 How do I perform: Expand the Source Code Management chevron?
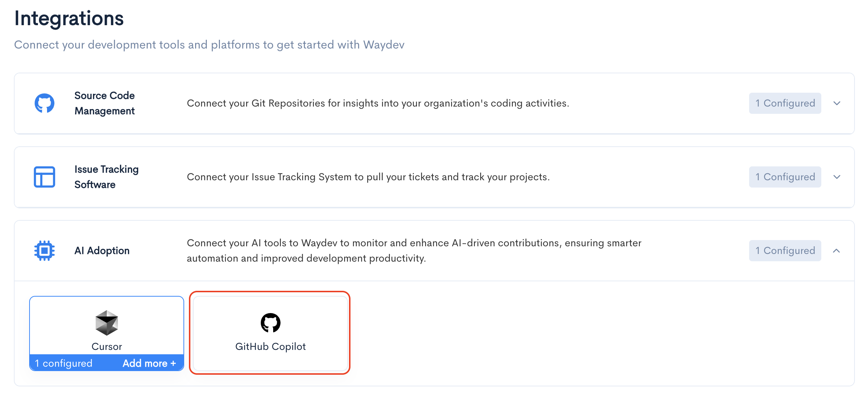click(x=837, y=103)
